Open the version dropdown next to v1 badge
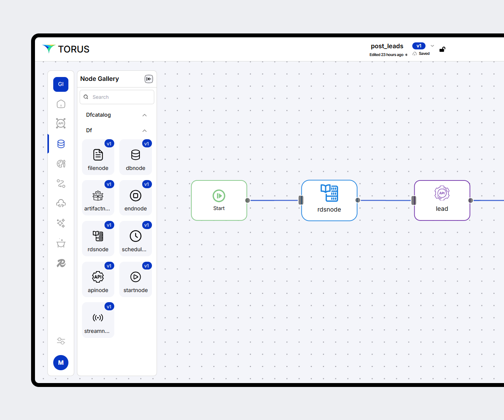Screen dimensions: 504x420 432,45
